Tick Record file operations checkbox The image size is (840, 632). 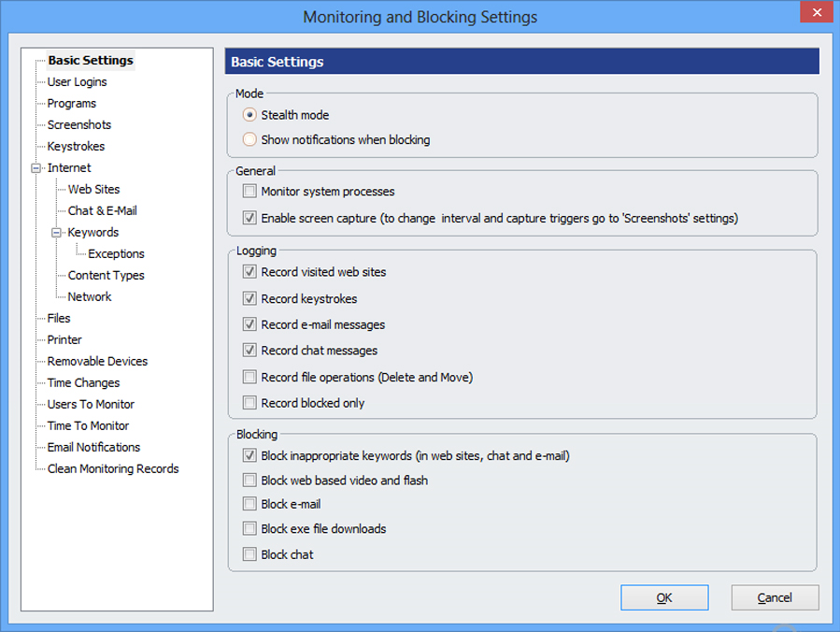pyautogui.click(x=249, y=378)
